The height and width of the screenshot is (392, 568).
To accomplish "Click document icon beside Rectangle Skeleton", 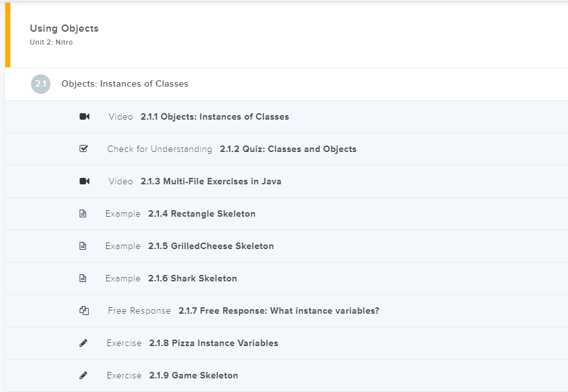I will coord(83,213).
